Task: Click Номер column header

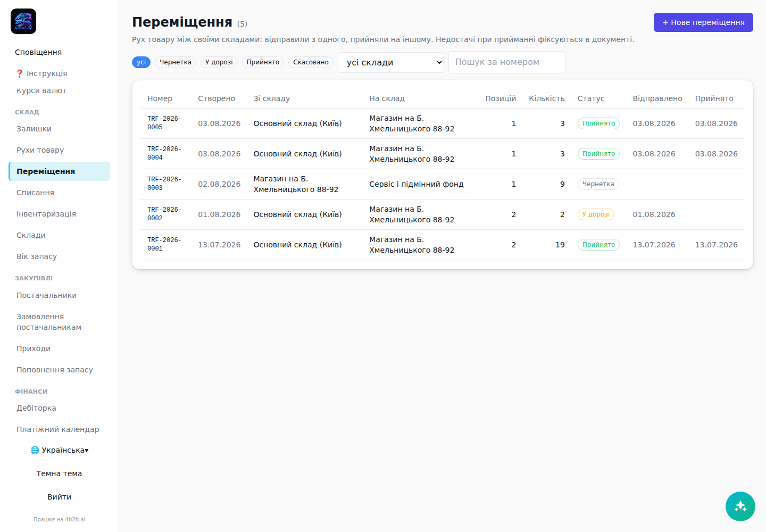Action: 160,98
